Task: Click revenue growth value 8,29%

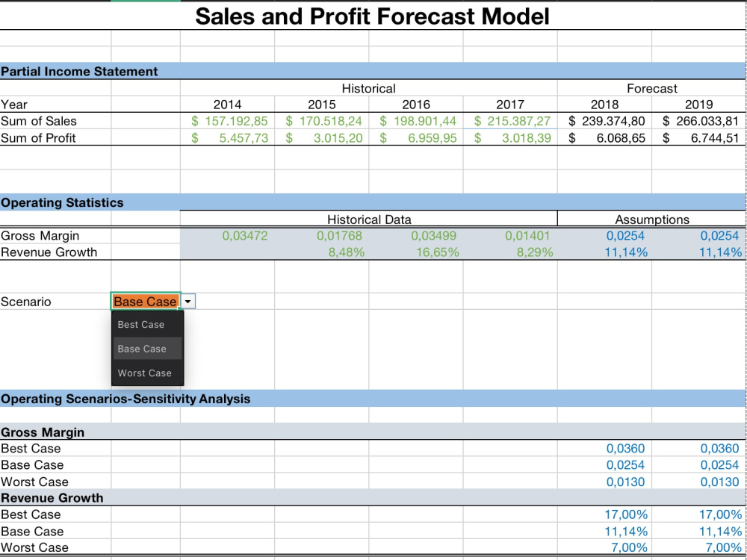Action: (x=535, y=252)
